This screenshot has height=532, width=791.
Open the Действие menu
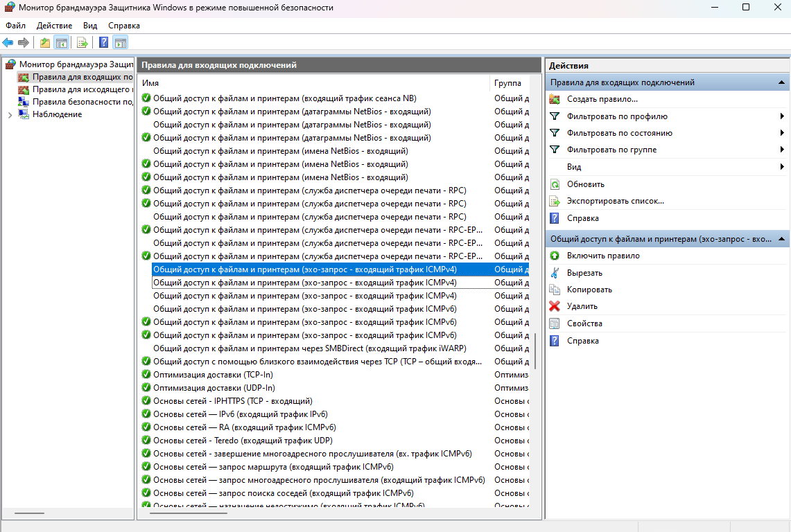54,26
